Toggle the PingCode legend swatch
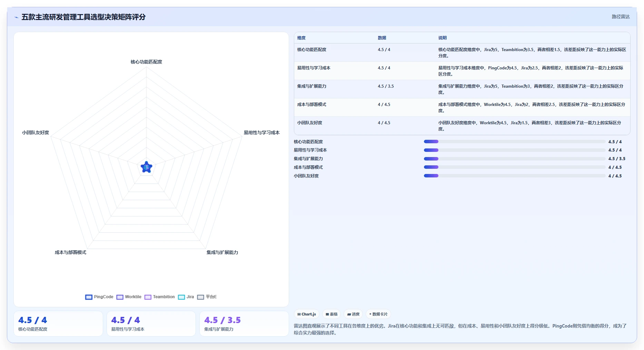Image resolution: width=644 pixels, height=350 pixels. [x=89, y=297]
